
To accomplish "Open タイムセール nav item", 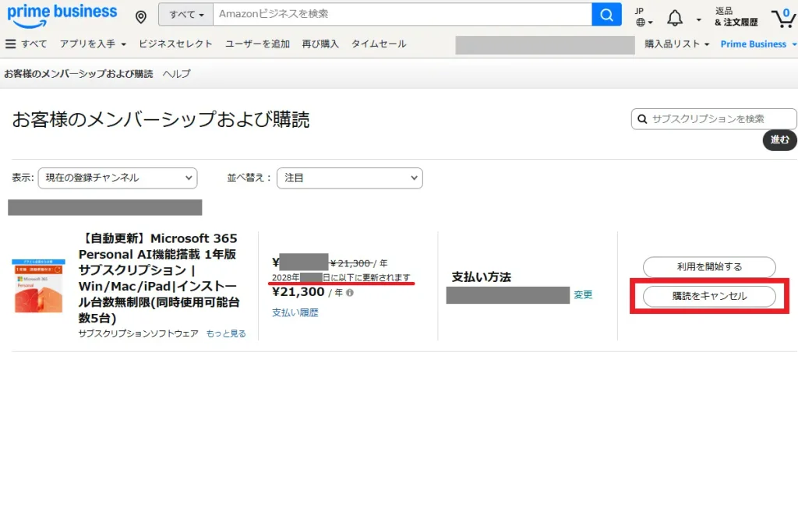I will (x=379, y=44).
